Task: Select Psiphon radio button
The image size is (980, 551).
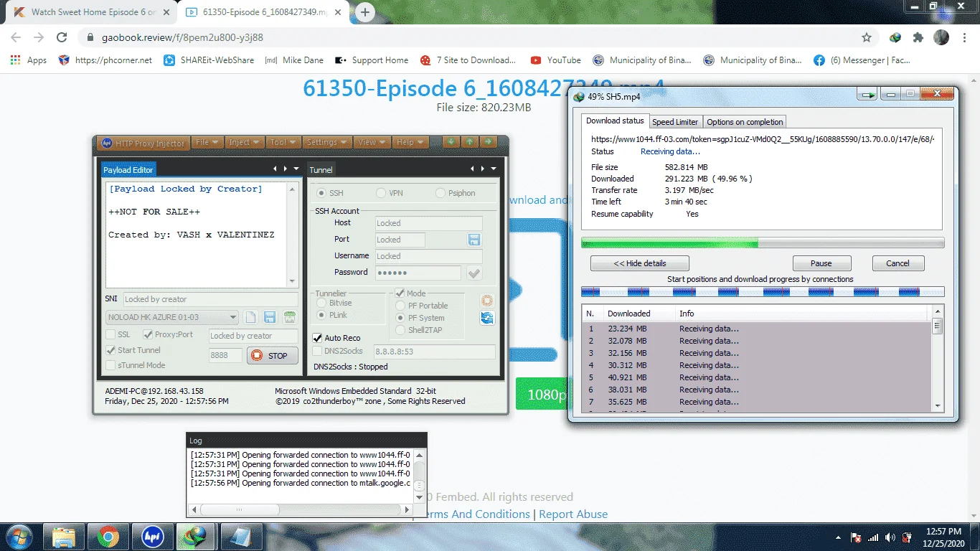Action: (x=440, y=193)
